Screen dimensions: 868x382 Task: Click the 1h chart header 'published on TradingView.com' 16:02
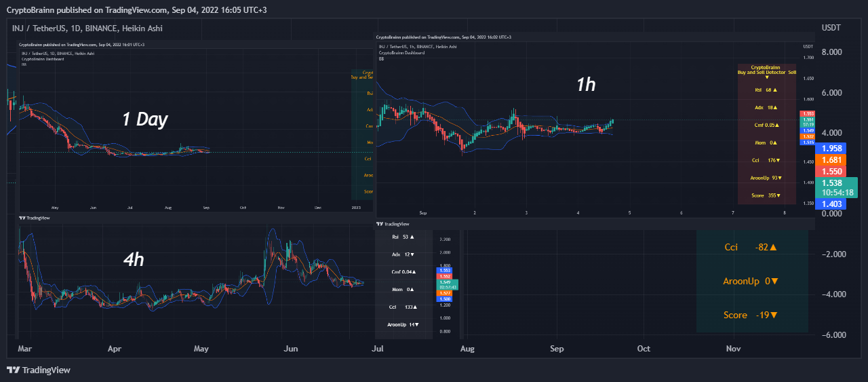[x=443, y=37]
